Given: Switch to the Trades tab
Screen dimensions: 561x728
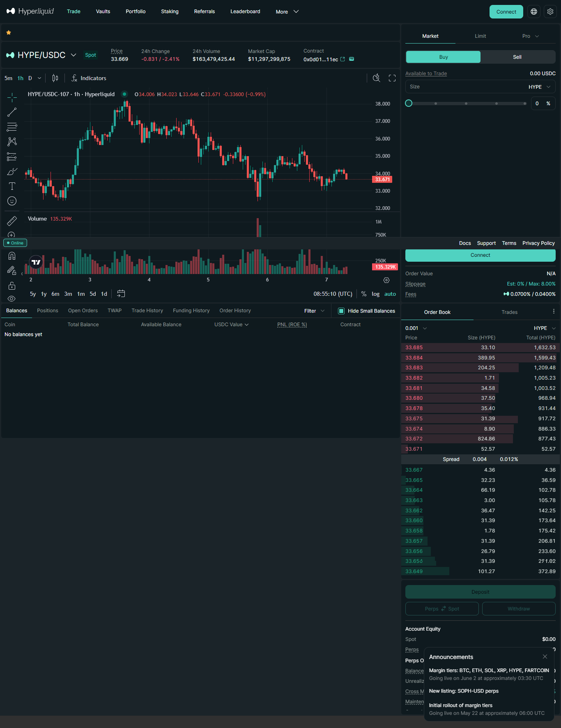Looking at the screenshot, I should pyautogui.click(x=510, y=312).
